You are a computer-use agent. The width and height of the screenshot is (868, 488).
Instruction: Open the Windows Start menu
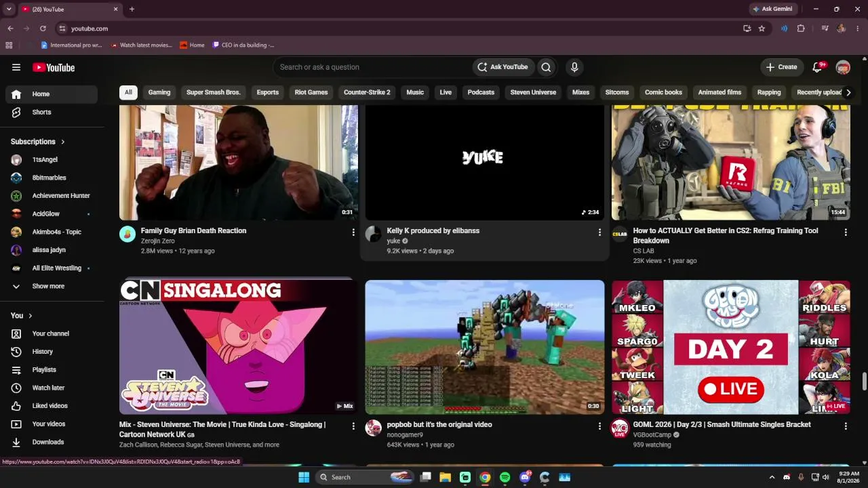coord(304,477)
